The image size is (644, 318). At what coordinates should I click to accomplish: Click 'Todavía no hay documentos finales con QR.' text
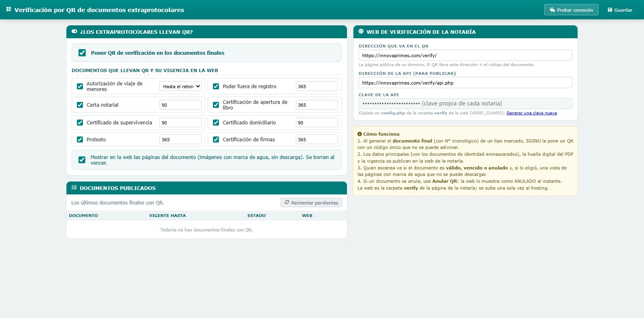pyautogui.click(x=206, y=230)
